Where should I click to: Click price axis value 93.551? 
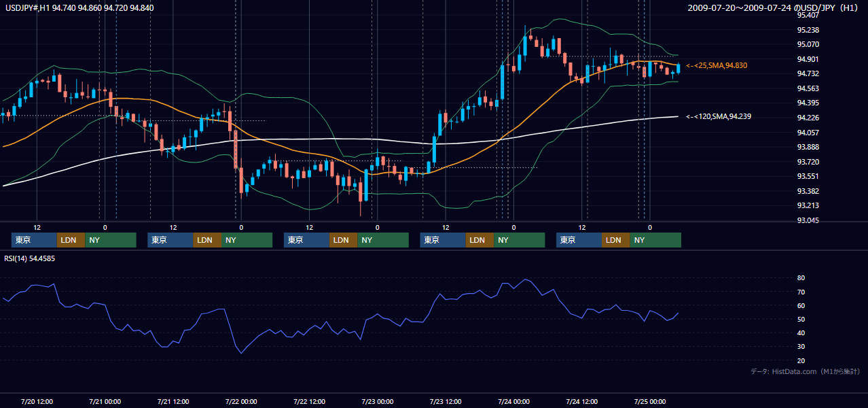[808, 176]
